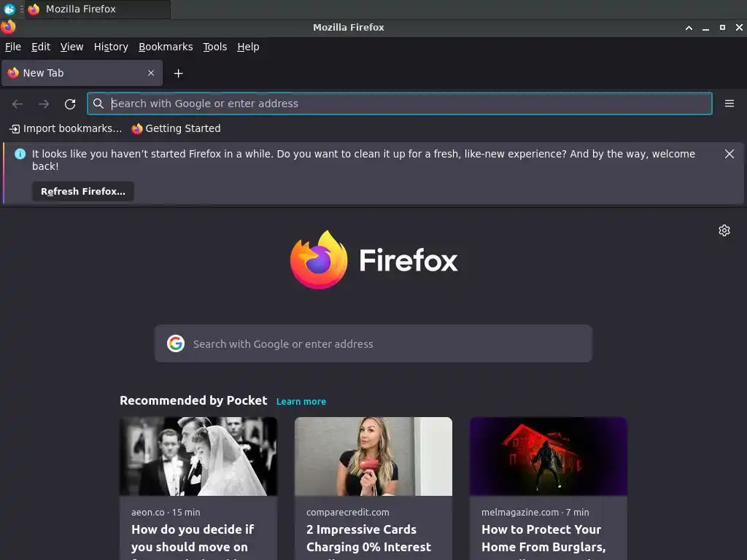Screen dimensions: 747x560
Task: Focus the page search with Google field
Action: pyautogui.click(x=373, y=343)
